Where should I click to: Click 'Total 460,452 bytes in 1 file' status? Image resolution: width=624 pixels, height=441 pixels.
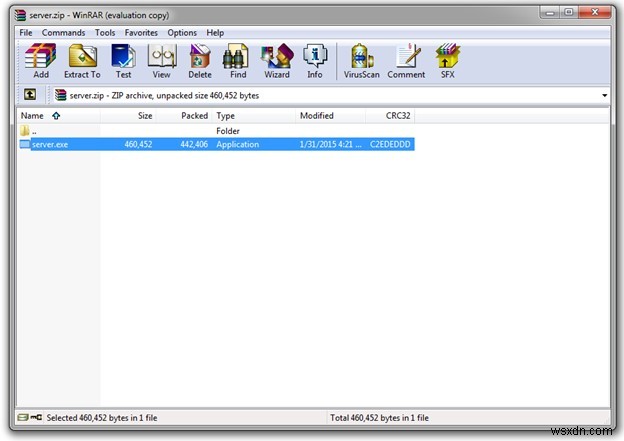click(379, 418)
